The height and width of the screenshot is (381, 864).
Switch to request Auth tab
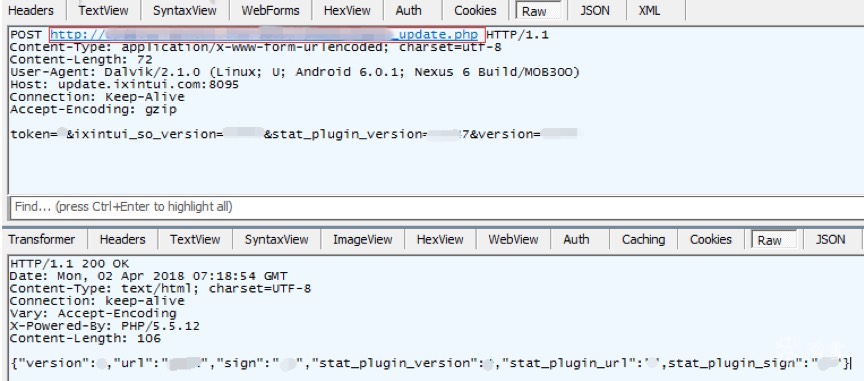409,10
